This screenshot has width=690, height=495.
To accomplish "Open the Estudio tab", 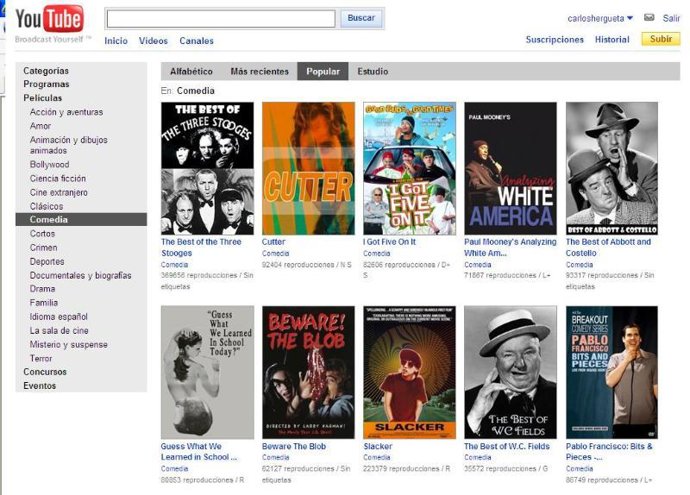I will click(373, 72).
